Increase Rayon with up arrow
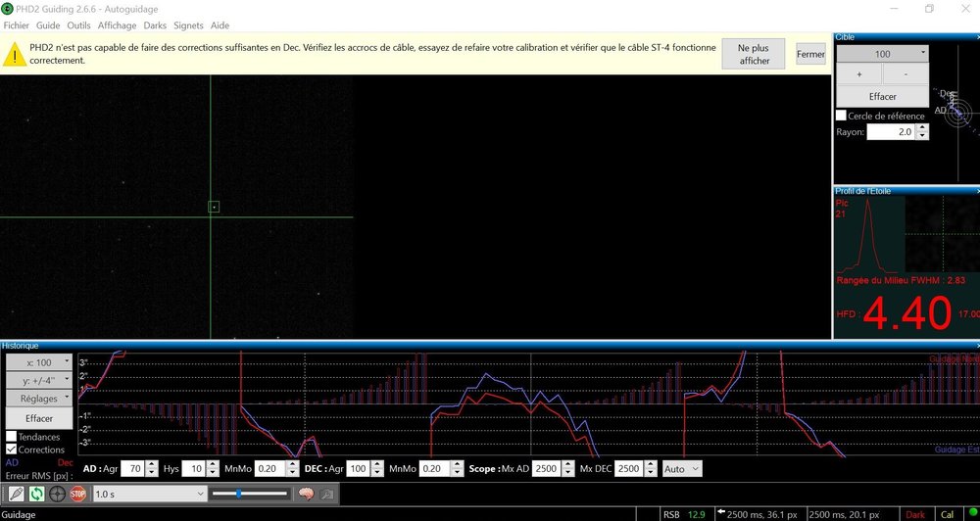This screenshot has height=521, width=980. [922, 128]
